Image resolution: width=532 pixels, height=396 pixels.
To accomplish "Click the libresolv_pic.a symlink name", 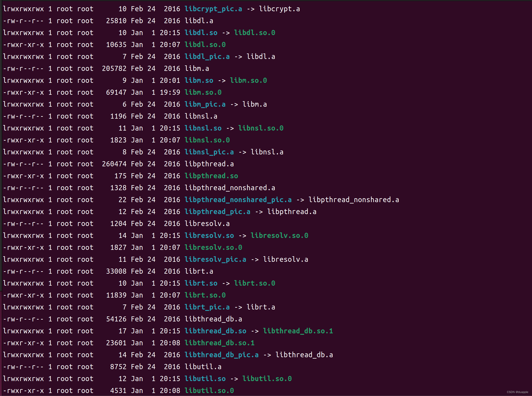I will (x=215, y=260).
